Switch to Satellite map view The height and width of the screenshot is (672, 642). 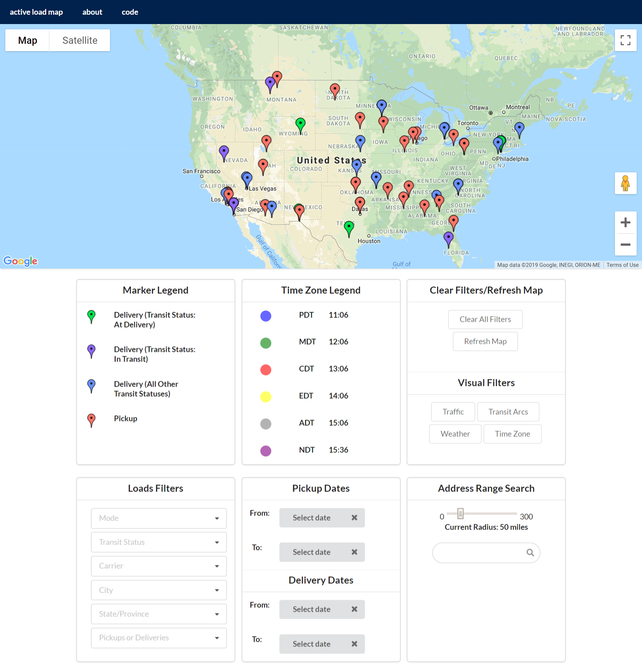coord(80,40)
